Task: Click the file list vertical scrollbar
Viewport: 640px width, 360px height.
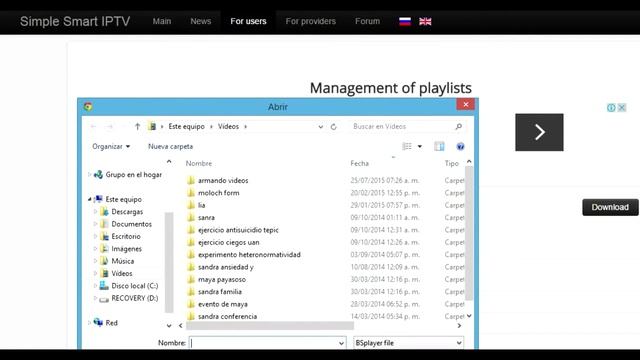Action: click(469, 233)
